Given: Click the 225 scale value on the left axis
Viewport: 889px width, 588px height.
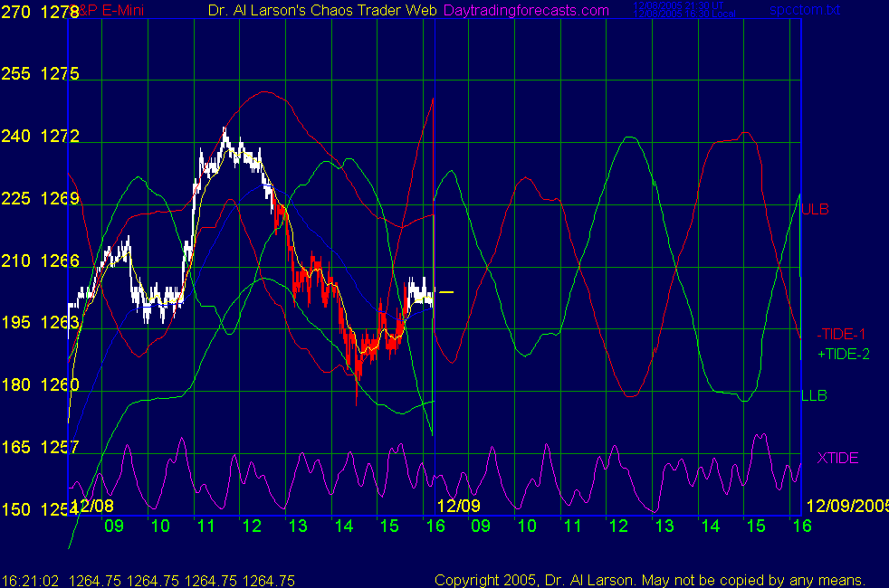Looking at the screenshot, I should [x=15, y=199].
